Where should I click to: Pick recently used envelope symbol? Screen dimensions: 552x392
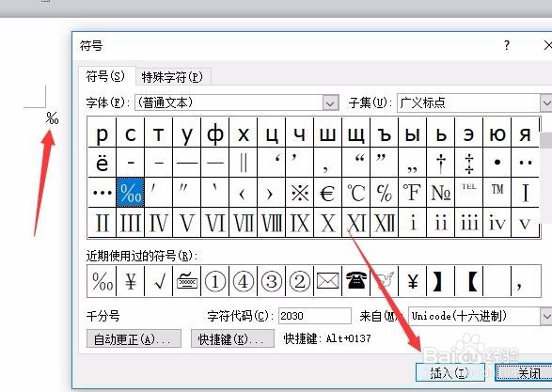[x=328, y=281]
